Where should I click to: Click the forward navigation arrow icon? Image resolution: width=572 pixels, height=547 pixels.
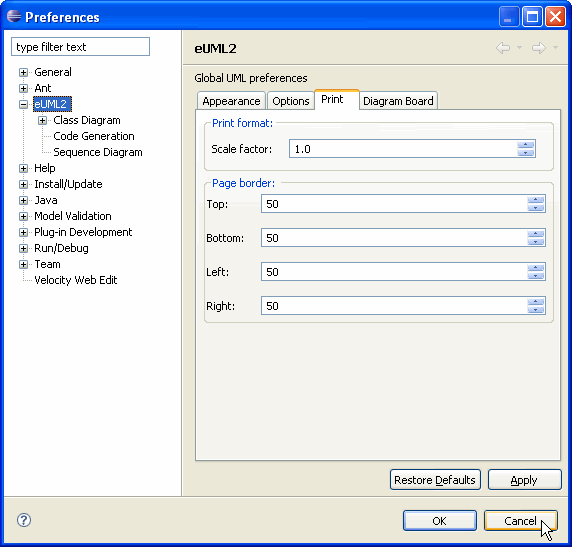(538, 48)
